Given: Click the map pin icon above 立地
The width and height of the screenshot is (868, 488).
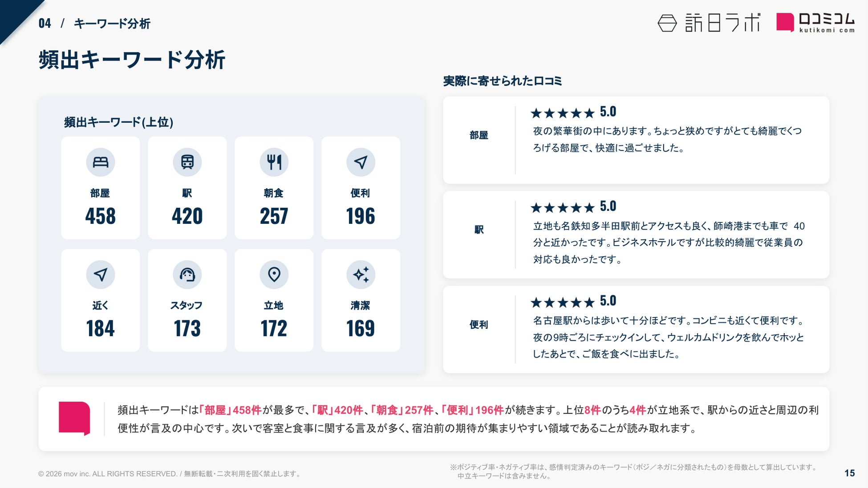Looking at the screenshot, I should click(x=274, y=274).
